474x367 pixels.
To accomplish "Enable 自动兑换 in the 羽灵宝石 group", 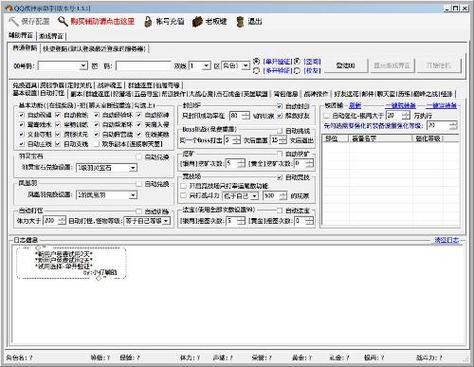I will pyautogui.click(x=139, y=157).
